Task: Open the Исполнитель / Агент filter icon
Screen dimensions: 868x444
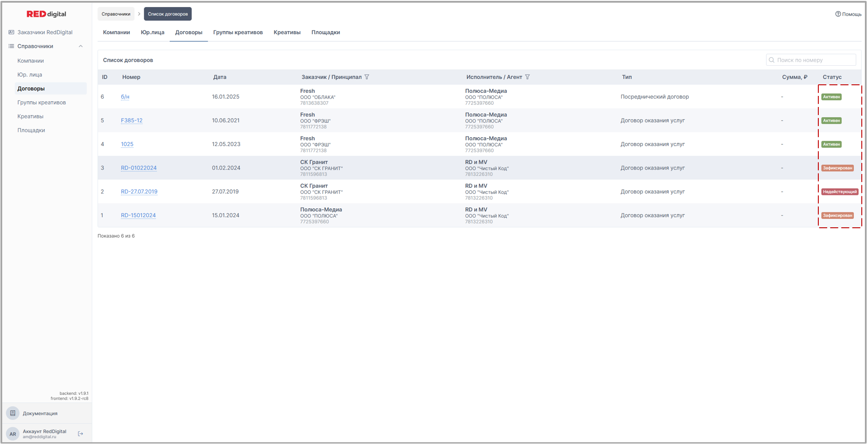Action: point(527,77)
